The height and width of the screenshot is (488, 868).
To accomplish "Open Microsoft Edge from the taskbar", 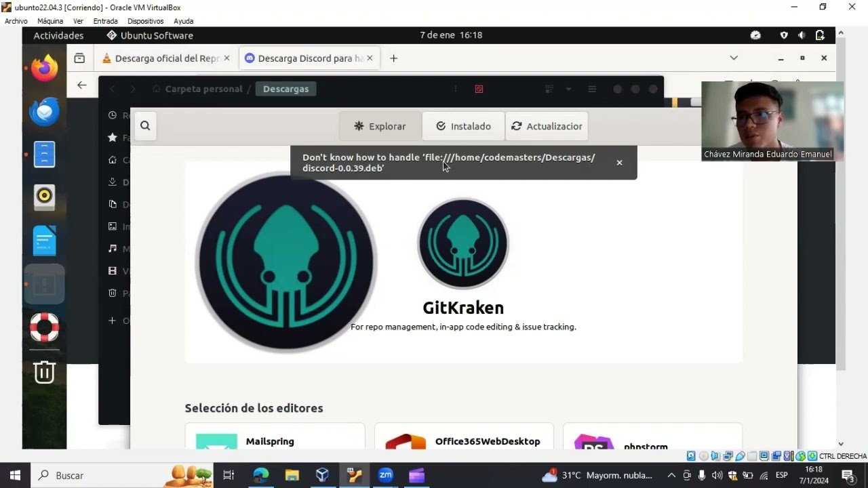I will click(261, 475).
